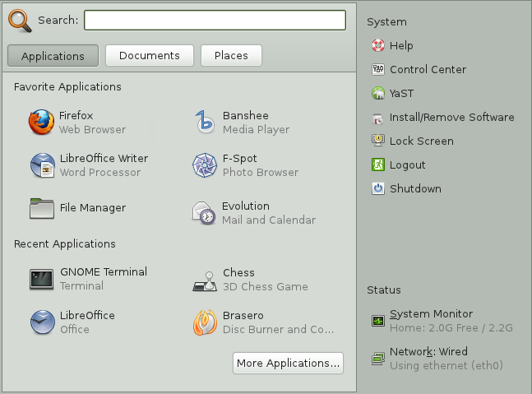The width and height of the screenshot is (532, 394).
Task: Click the YaST system icon
Action: coord(378,93)
